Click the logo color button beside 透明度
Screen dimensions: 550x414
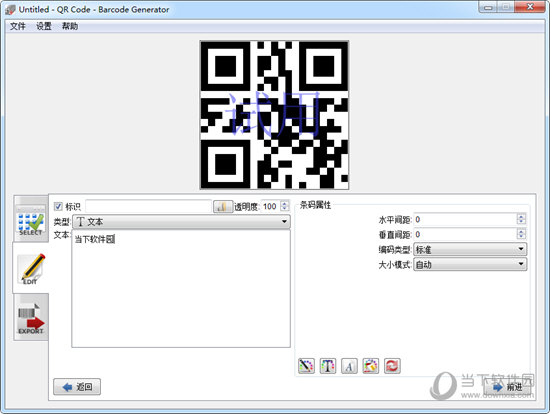223,207
